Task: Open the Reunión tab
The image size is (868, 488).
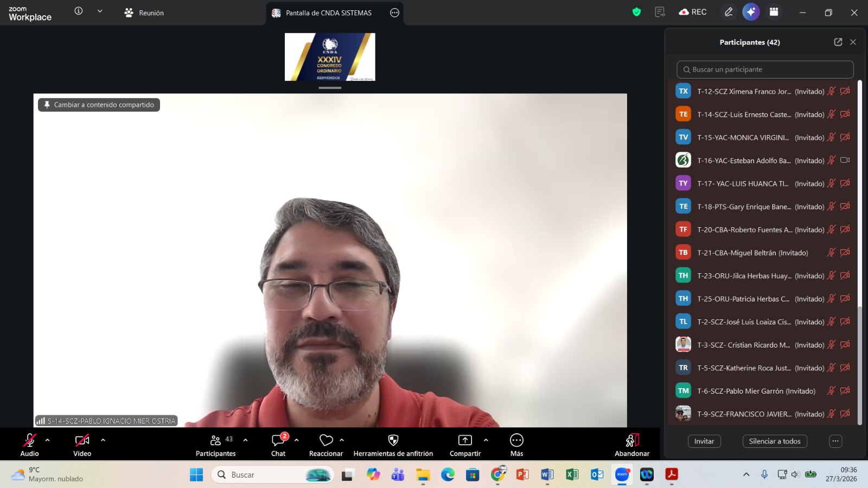Action: click(x=144, y=13)
